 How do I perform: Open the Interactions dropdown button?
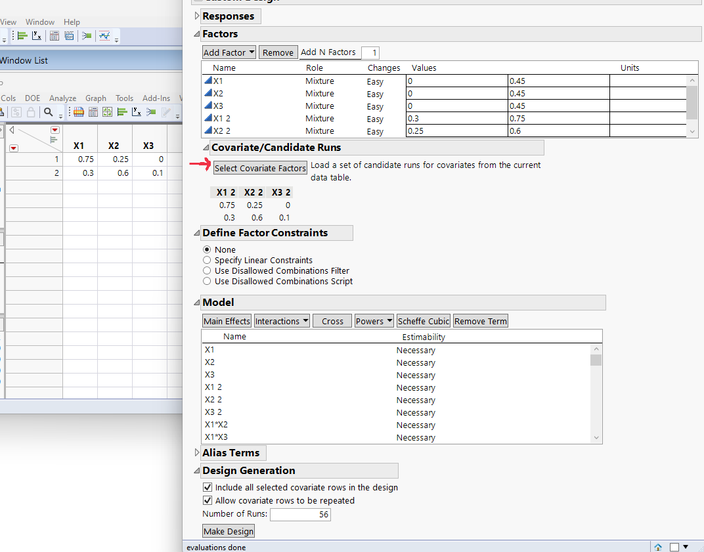click(x=281, y=321)
